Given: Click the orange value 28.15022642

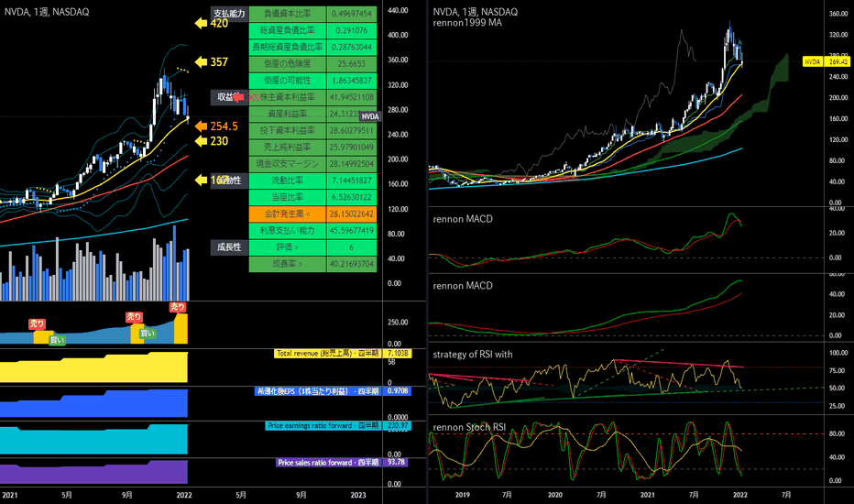Looking at the screenshot, I should tap(351, 214).
